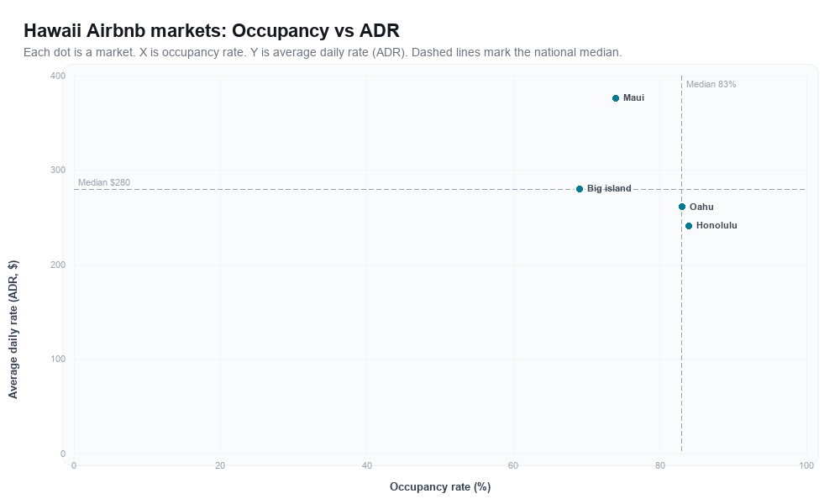Select the 'Oahu' label text

pyautogui.click(x=701, y=207)
